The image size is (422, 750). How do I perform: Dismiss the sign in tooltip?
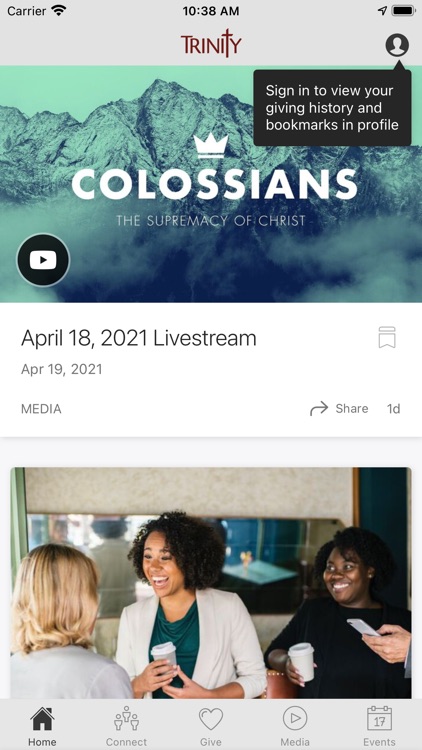(x=332, y=108)
